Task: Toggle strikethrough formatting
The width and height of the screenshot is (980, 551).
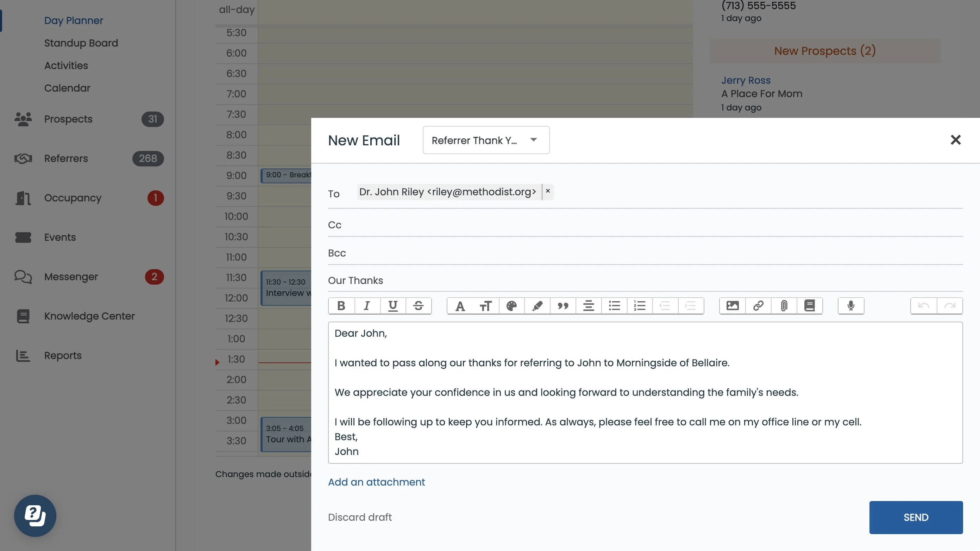Action: (418, 306)
